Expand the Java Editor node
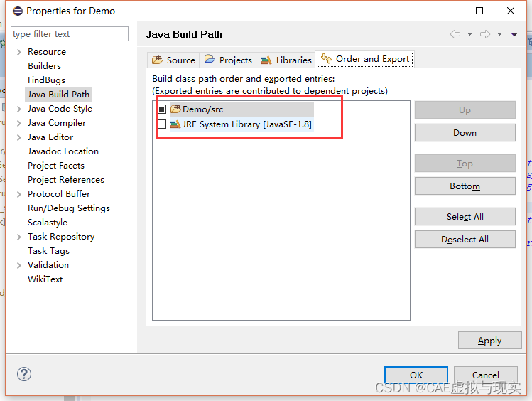The width and height of the screenshot is (532, 401). [x=19, y=137]
